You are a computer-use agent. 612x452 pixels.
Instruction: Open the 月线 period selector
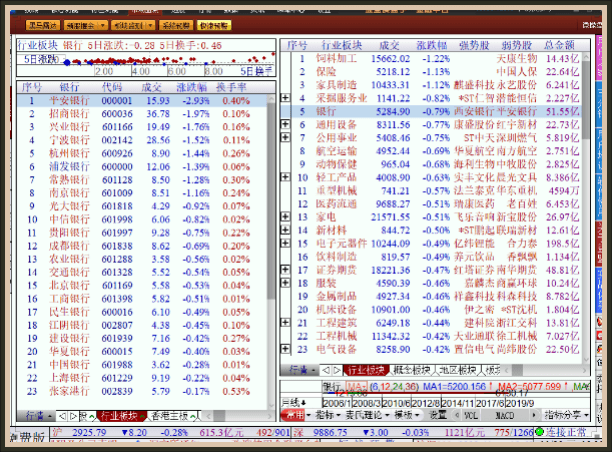pyautogui.click(x=294, y=402)
